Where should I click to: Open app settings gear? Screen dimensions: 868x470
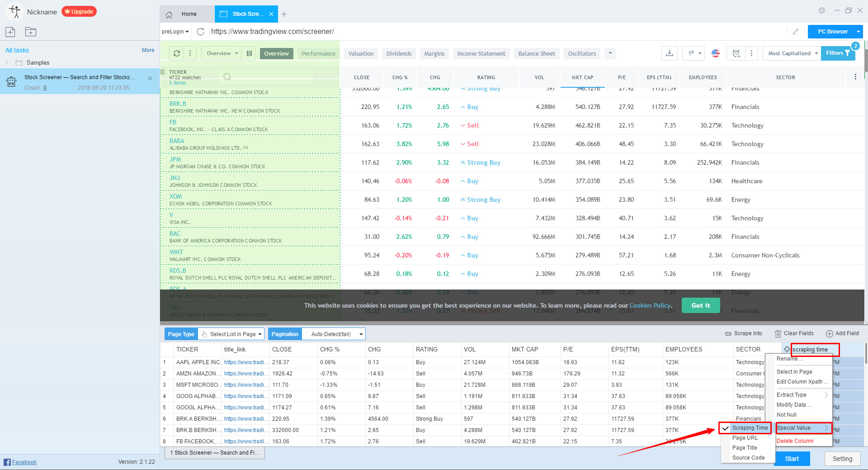click(822, 10)
